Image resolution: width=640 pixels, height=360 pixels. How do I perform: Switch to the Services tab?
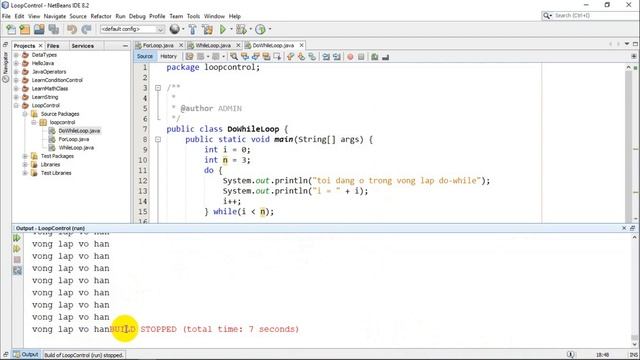(82, 46)
